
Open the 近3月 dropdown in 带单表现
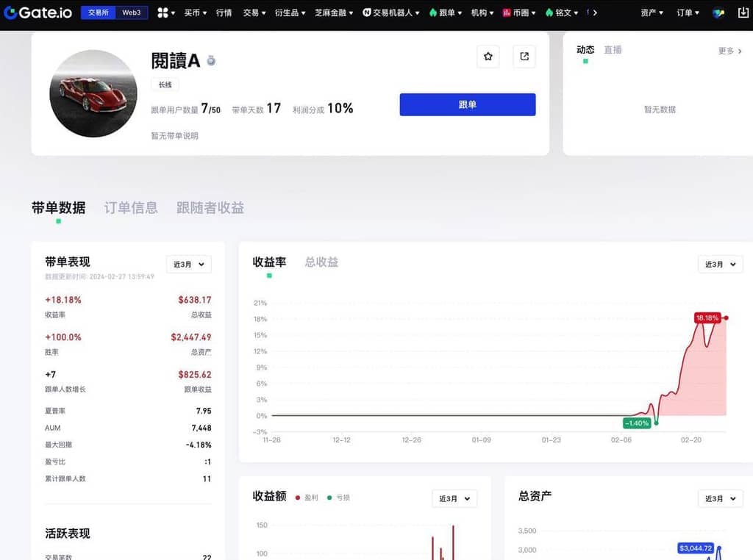[x=189, y=265]
